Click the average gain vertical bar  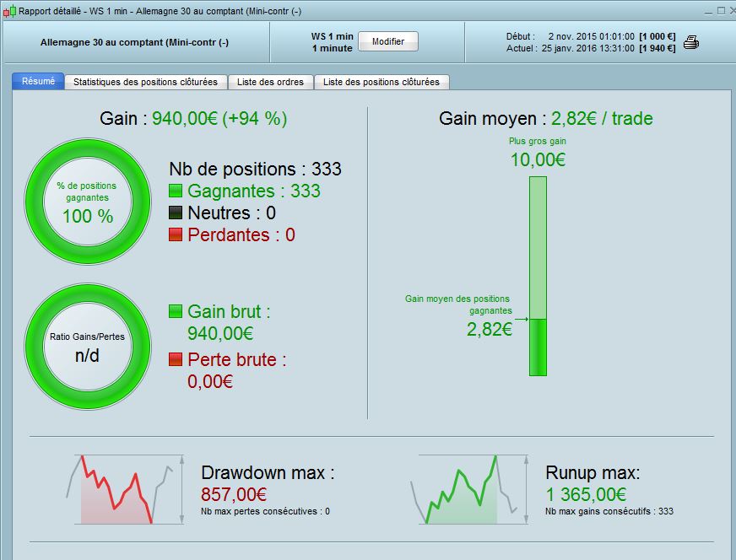[x=538, y=277]
